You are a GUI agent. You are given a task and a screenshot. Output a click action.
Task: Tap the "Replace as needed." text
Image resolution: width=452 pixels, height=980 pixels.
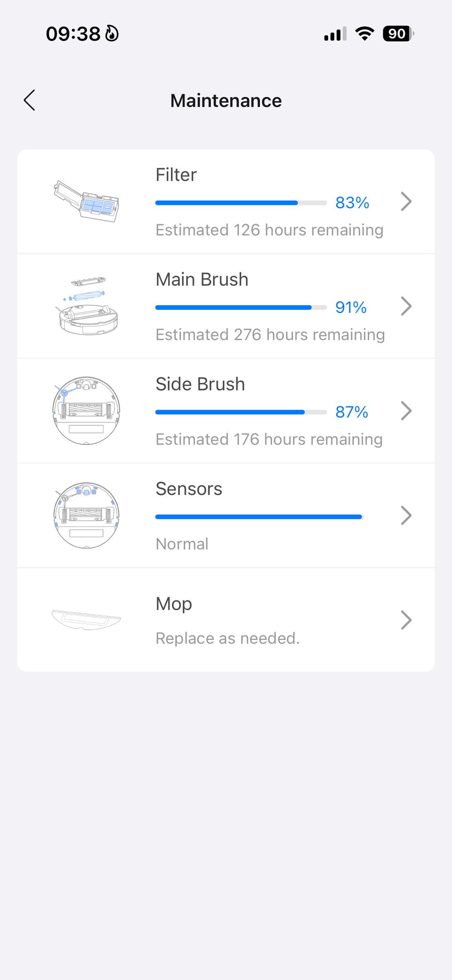227,638
